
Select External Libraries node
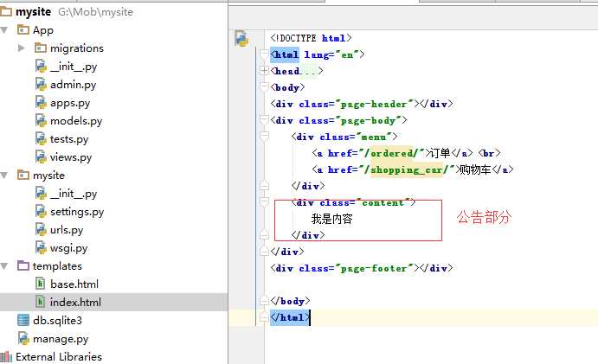59,357
